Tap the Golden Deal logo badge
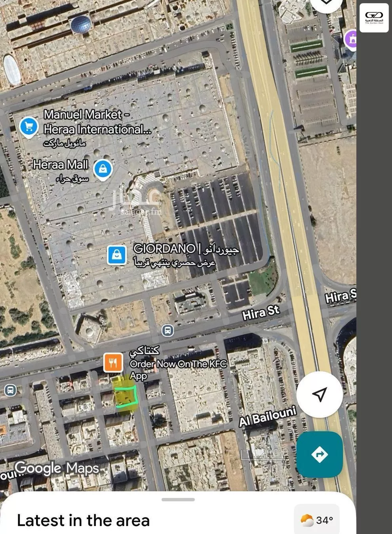The height and width of the screenshot is (534, 392). click(x=374, y=17)
